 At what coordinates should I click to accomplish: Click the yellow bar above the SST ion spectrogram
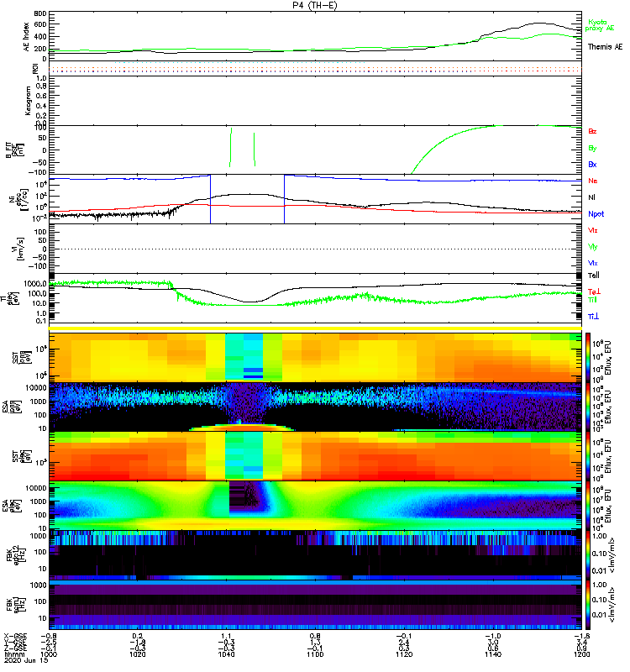click(315, 328)
